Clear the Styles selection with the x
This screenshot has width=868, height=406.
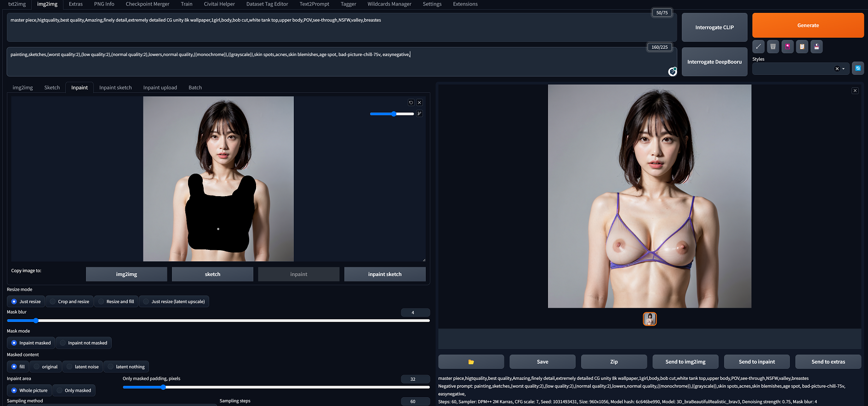point(837,68)
